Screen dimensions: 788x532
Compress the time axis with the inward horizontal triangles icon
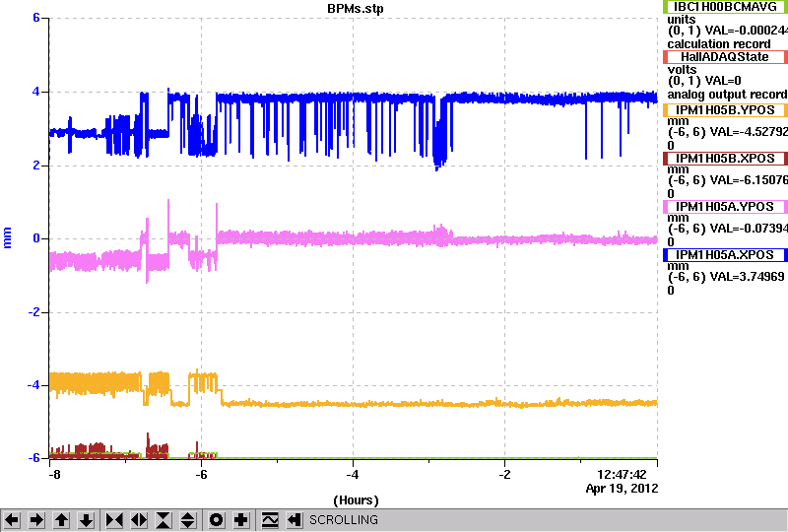pyautogui.click(x=114, y=519)
